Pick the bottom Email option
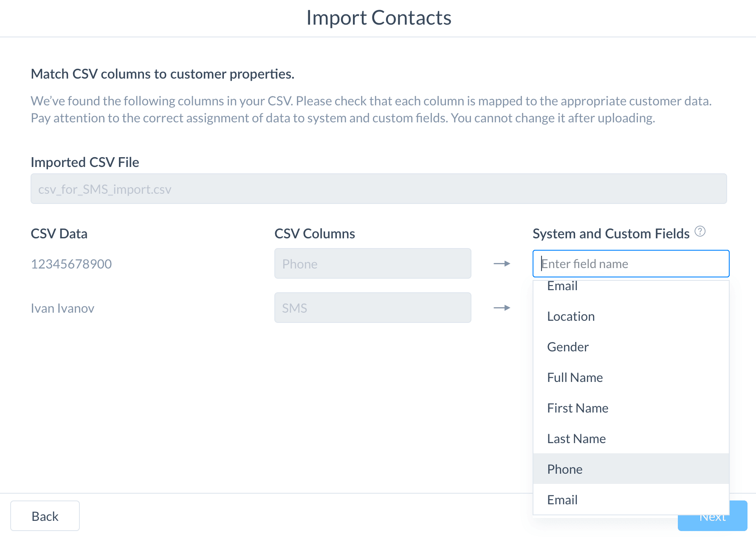 (631, 500)
